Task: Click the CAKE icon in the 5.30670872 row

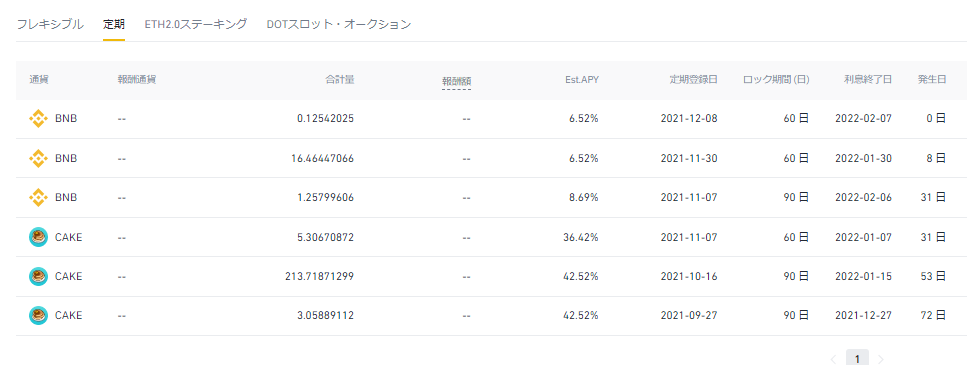Action: click(x=38, y=237)
